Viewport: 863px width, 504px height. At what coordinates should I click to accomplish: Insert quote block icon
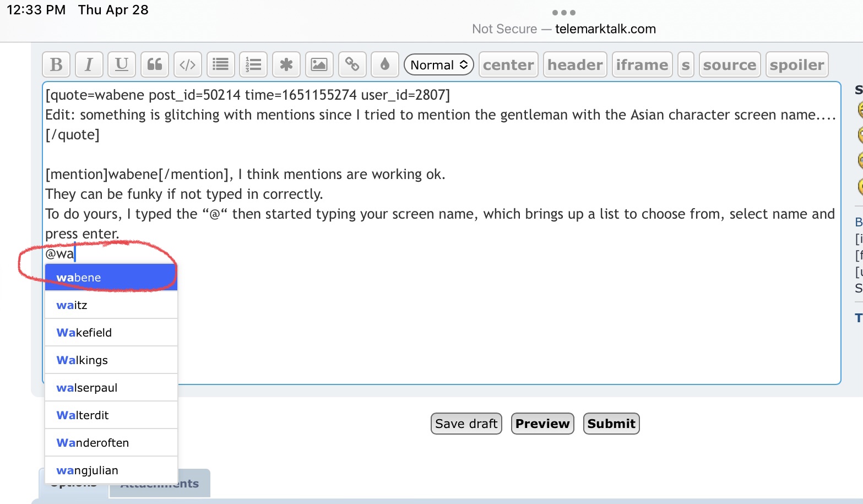155,65
